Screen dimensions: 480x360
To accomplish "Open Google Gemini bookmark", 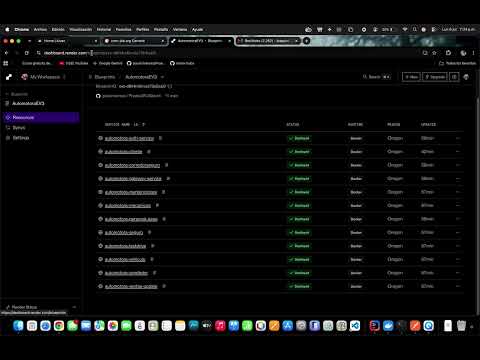I will [107, 63].
